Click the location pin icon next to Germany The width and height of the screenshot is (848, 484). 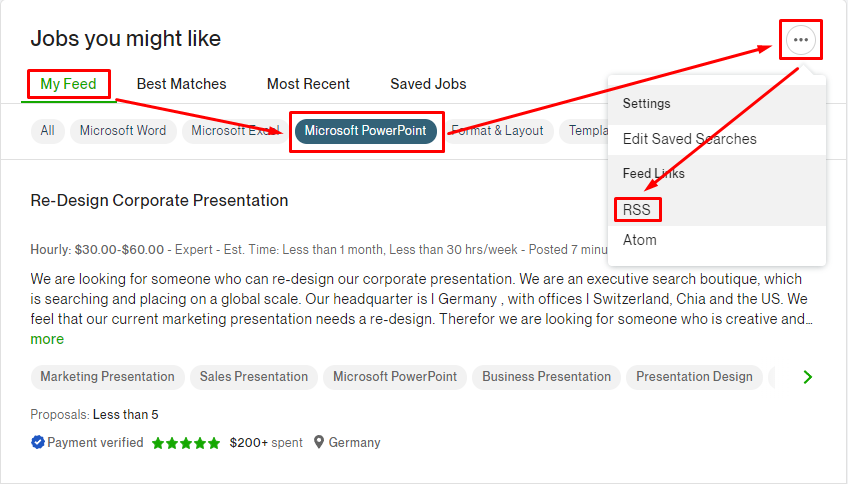(319, 442)
